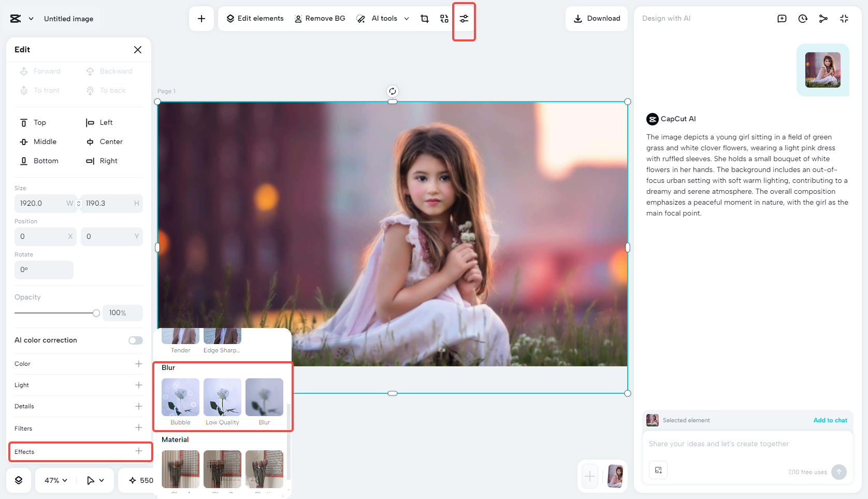
Task: Open version history clock icon
Action: pyautogui.click(x=802, y=18)
